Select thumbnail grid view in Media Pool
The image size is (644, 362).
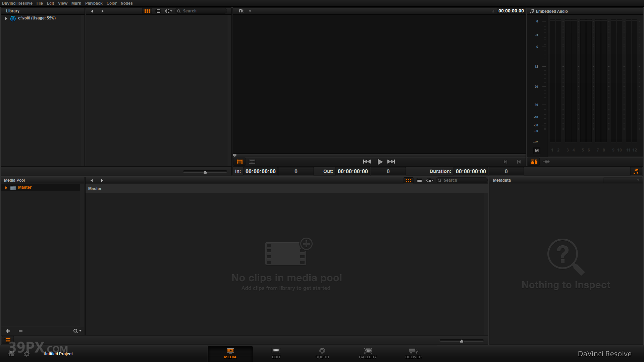click(x=408, y=180)
